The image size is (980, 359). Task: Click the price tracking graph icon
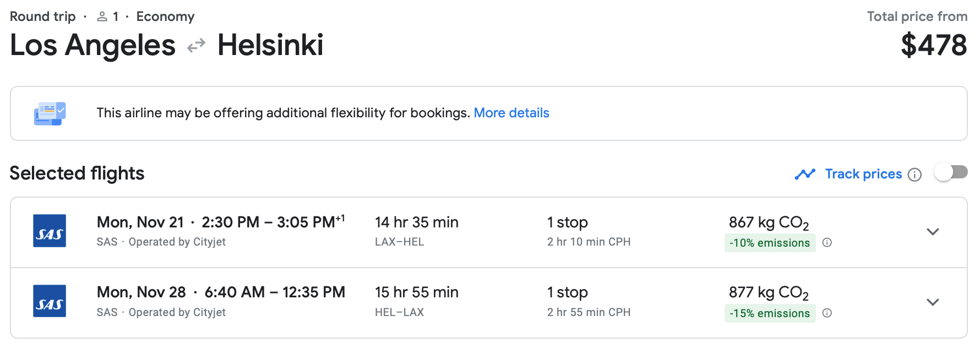(805, 174)
